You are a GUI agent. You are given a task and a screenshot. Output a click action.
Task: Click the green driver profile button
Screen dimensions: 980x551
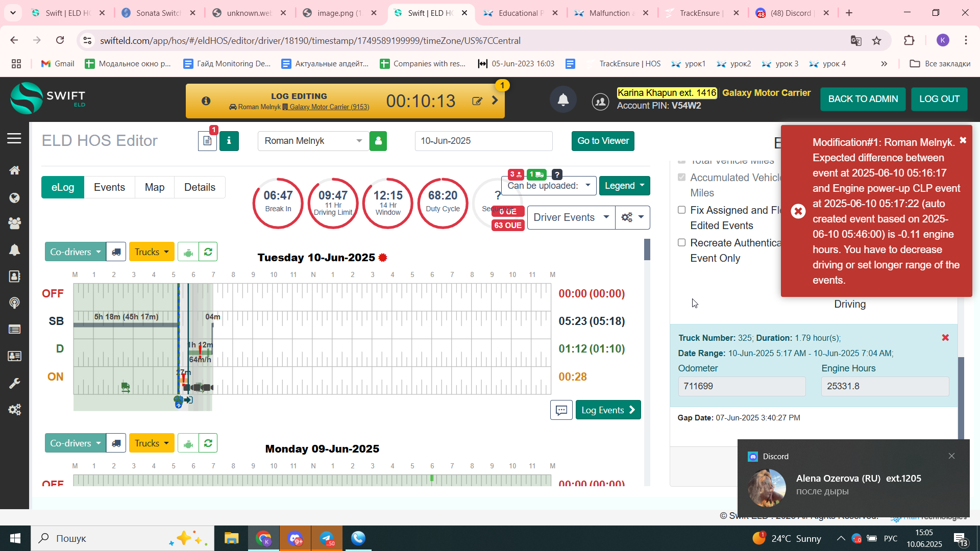pos(378,141)
